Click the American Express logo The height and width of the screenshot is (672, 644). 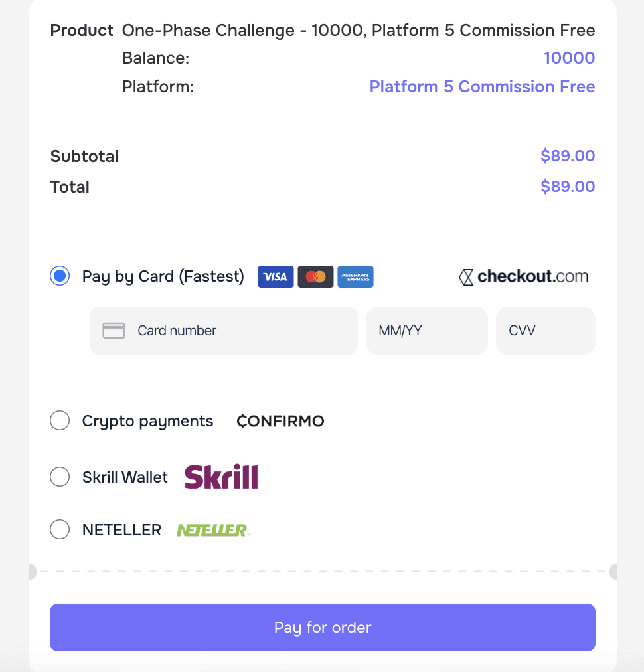355,276
